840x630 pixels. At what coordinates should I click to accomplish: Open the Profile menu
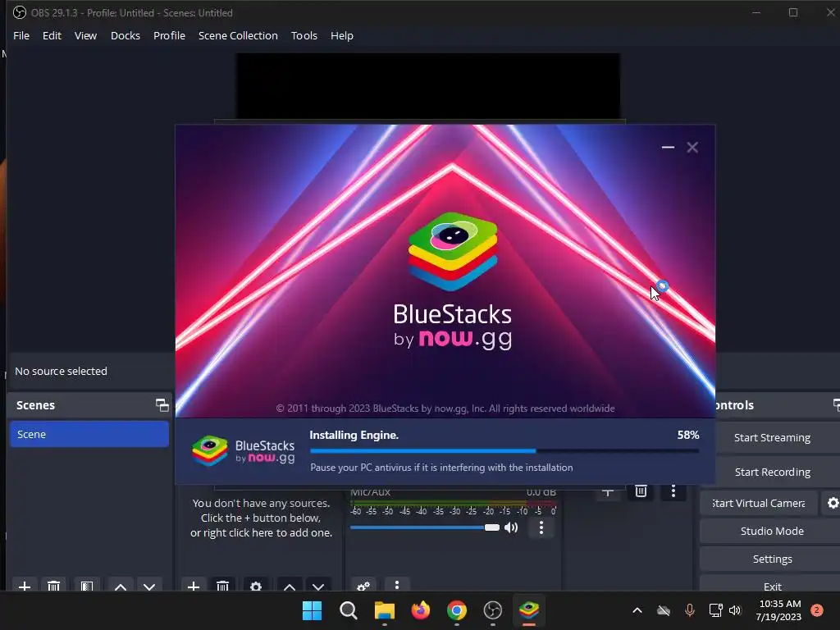(x=169, y=35)
